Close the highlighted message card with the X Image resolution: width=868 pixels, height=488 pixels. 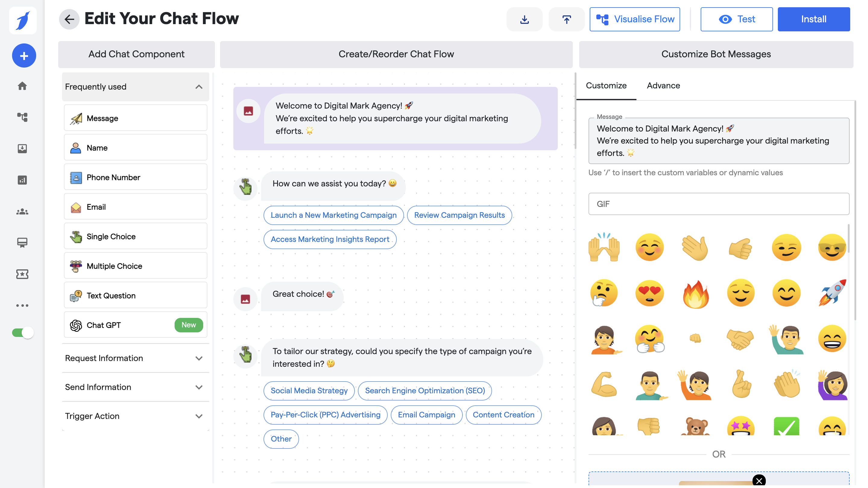coord(759,481)
